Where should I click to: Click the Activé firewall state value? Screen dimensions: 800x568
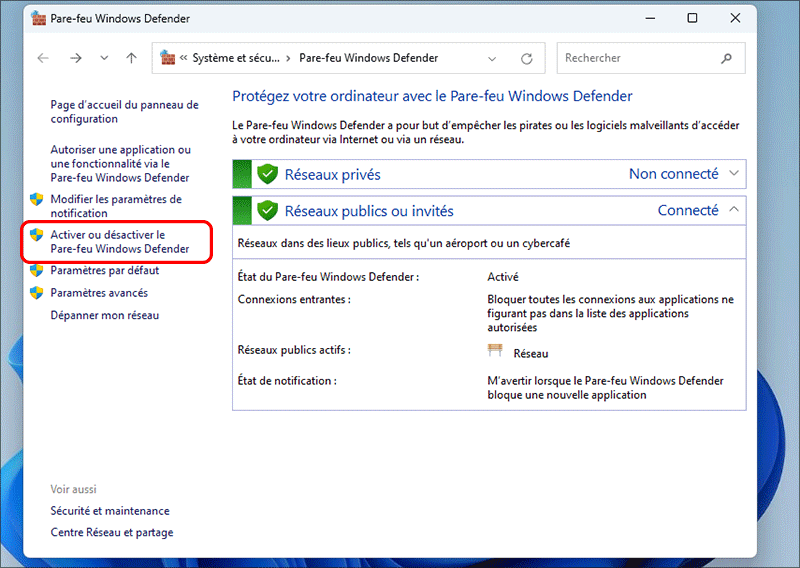coord(503,277)
